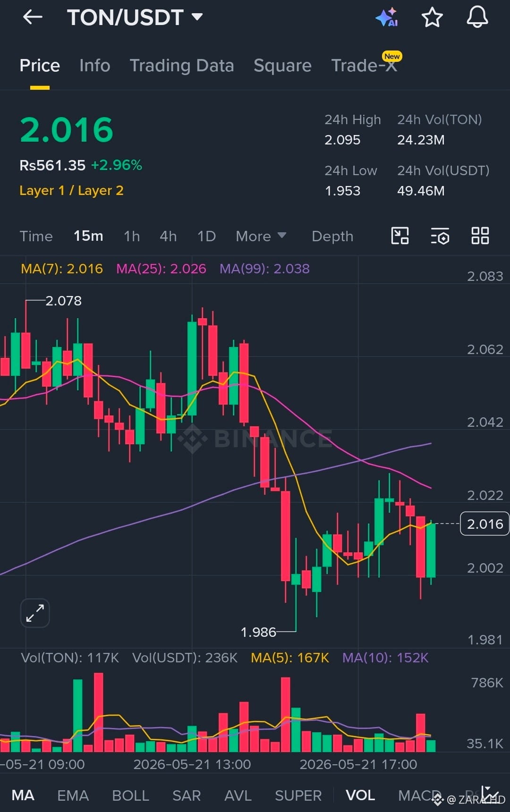Viewport: 510px width, 812px height.
Task: Expand chart to fullscreen with arrows icon
Action: [x=35, y=613]
